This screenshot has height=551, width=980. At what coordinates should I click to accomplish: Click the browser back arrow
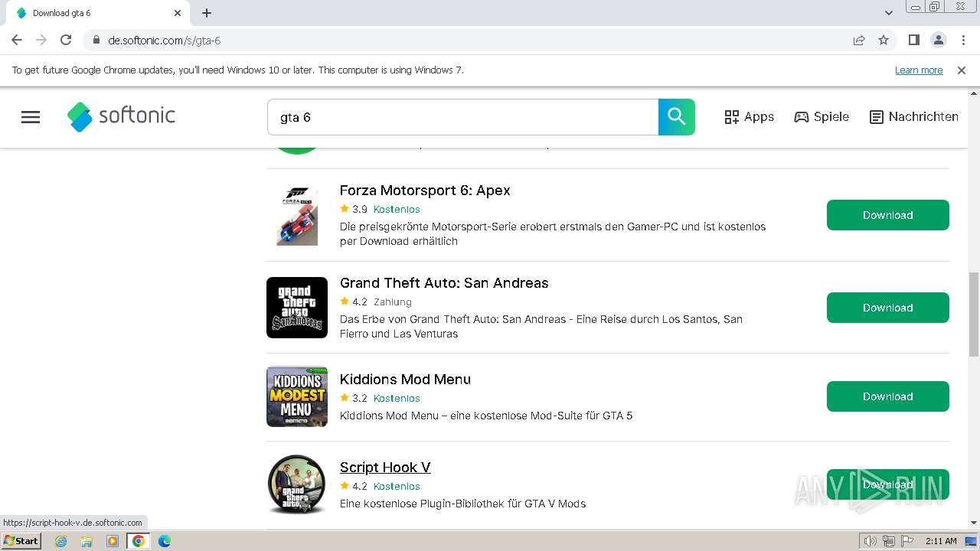pos(17,40)
